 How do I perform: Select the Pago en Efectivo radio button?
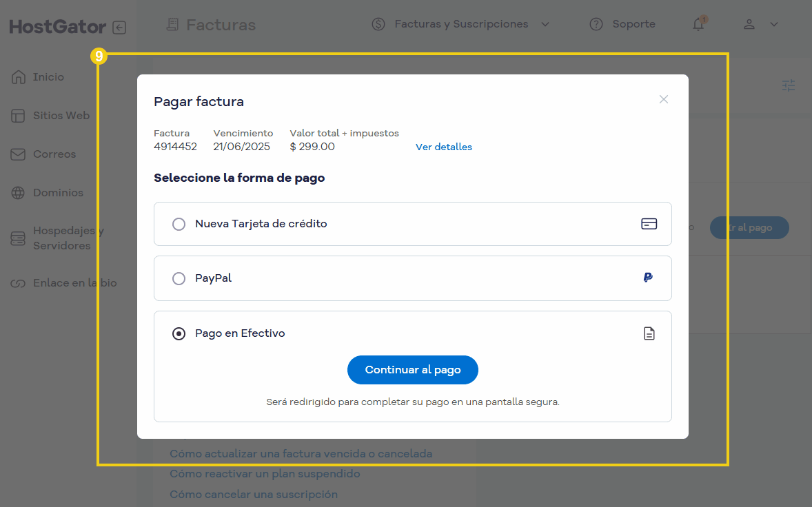tap(179, 333)
